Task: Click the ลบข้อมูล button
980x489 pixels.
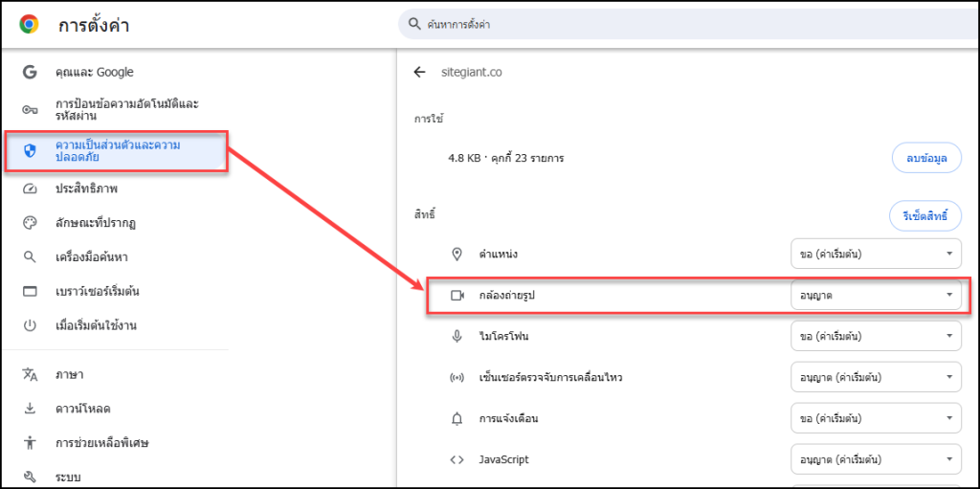Action: pyautogui.click(x=925, y=158)
